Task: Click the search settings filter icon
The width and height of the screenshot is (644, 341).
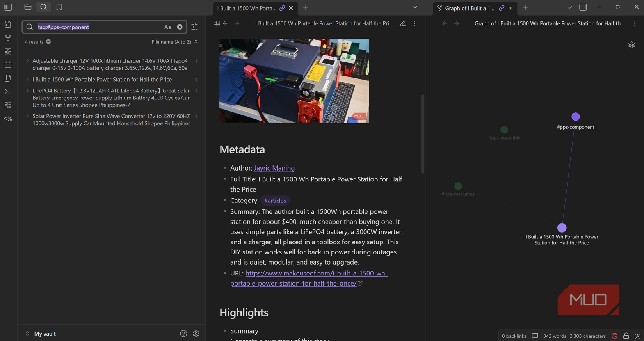Action: point(194,27)
